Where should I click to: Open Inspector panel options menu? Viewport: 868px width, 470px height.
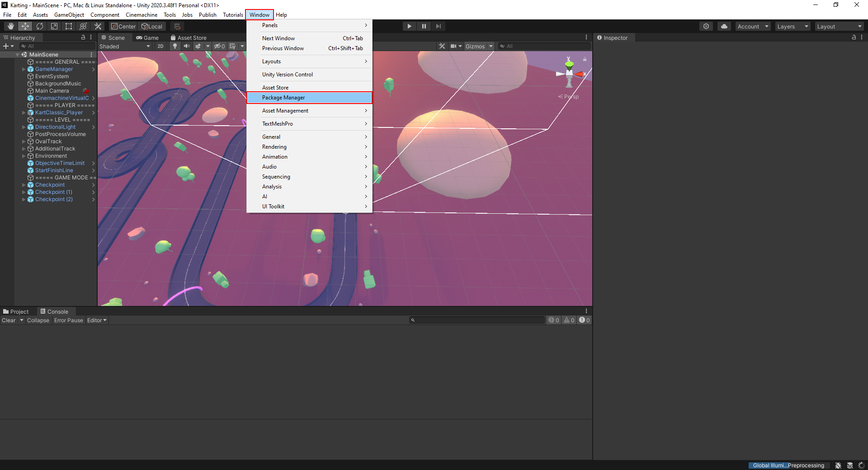pyautogui.click(x=862, y=38)
